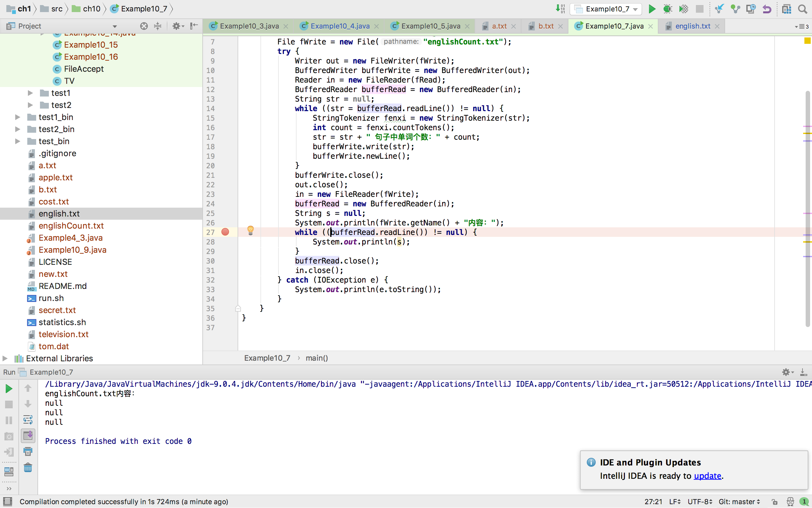Toggle scroll to end icon in Run panel
812x508 pixels.
coord(28,436)
